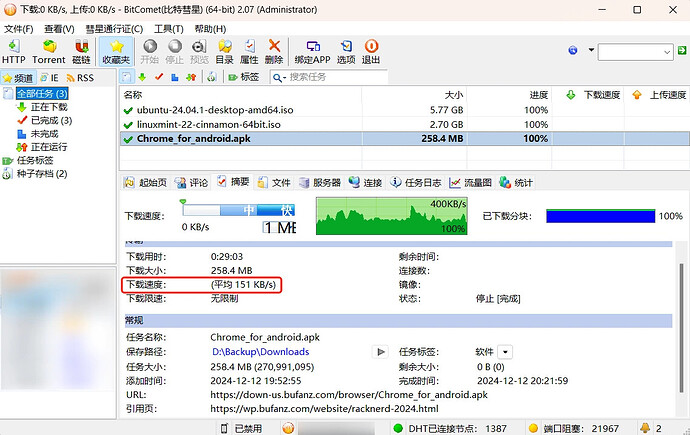
Task: Open the 帮助(H) menu
Action: (x=210, y=29)
